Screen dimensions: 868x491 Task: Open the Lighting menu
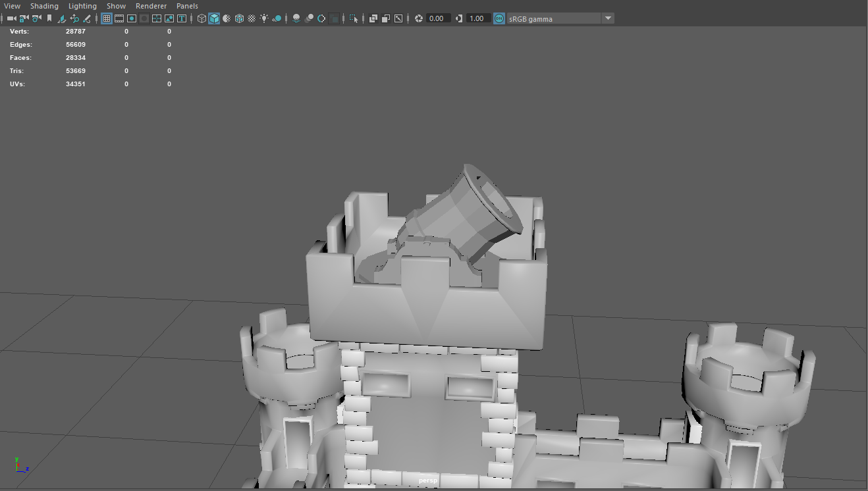click(x=82, y=6)
